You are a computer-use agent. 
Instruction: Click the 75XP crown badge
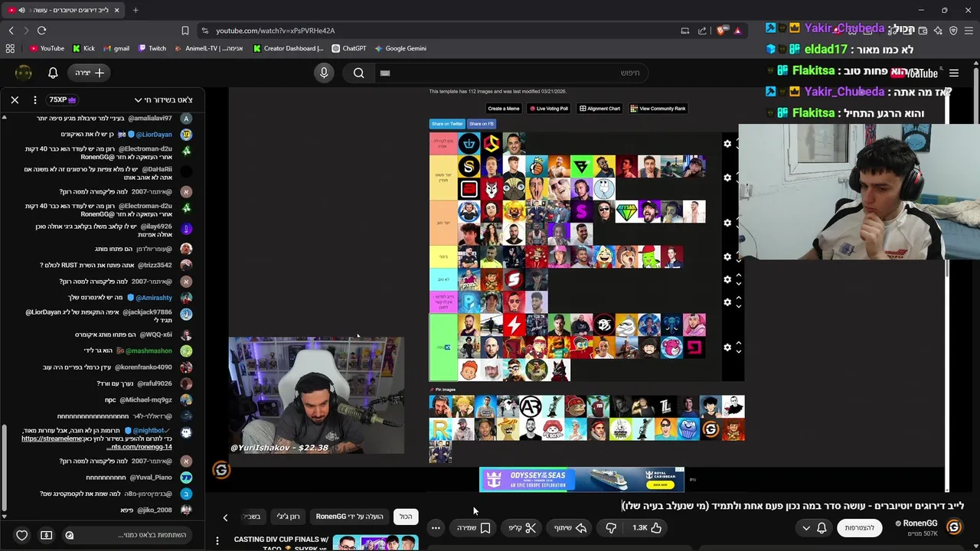click(x=63, y=99)
